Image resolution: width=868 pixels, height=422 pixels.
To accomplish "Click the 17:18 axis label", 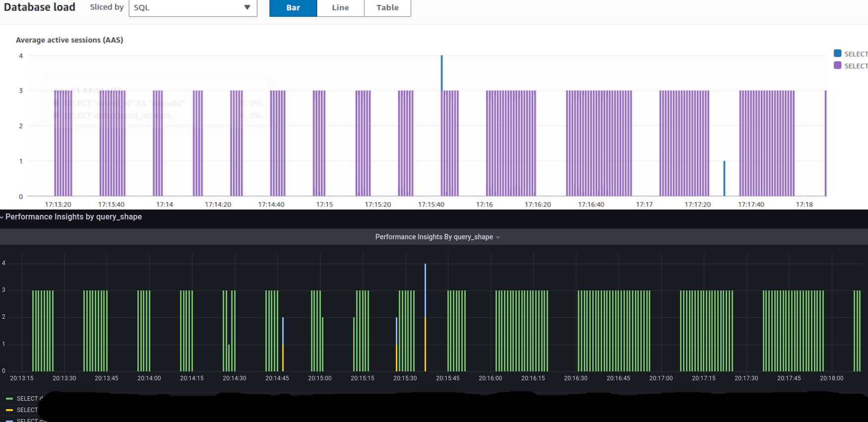I will [805, 205].
